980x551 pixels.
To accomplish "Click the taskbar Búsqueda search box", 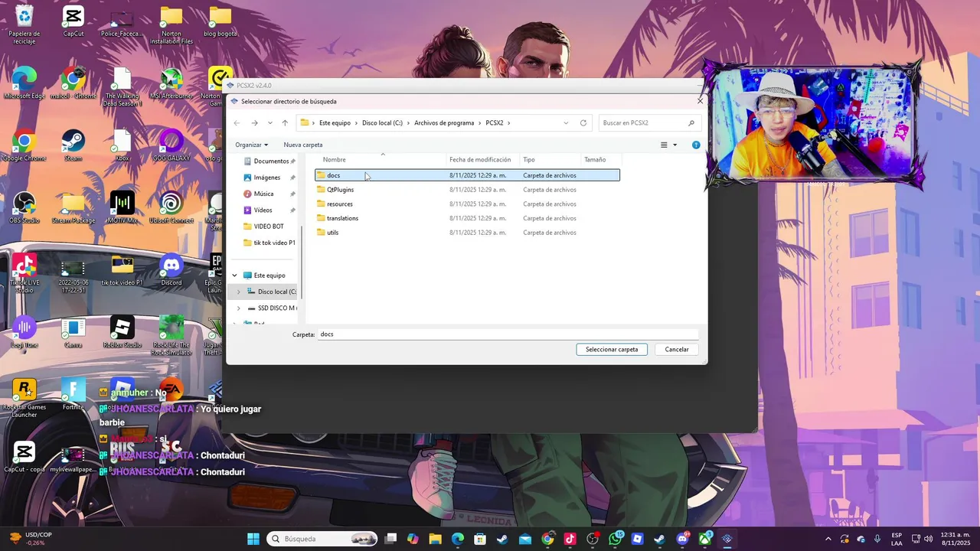I will click(x=322, y=539).
